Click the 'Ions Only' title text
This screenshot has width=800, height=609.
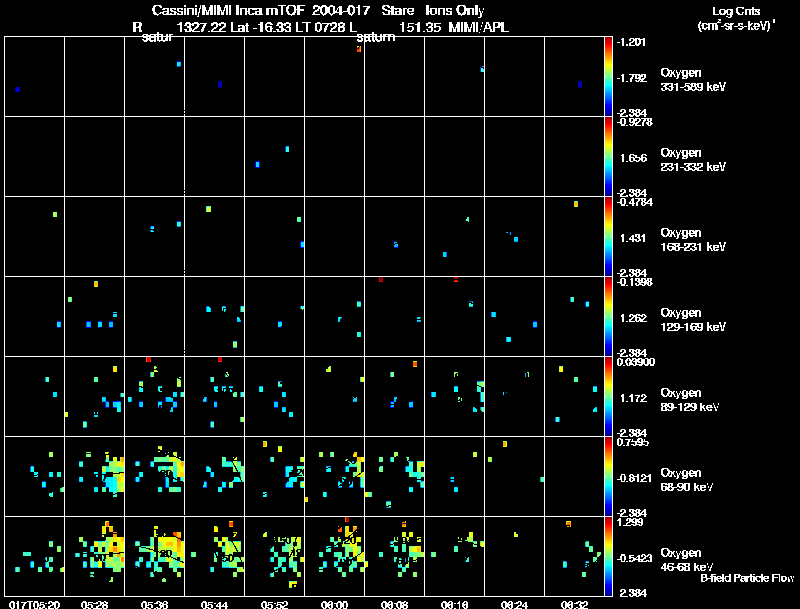point(455,11)
